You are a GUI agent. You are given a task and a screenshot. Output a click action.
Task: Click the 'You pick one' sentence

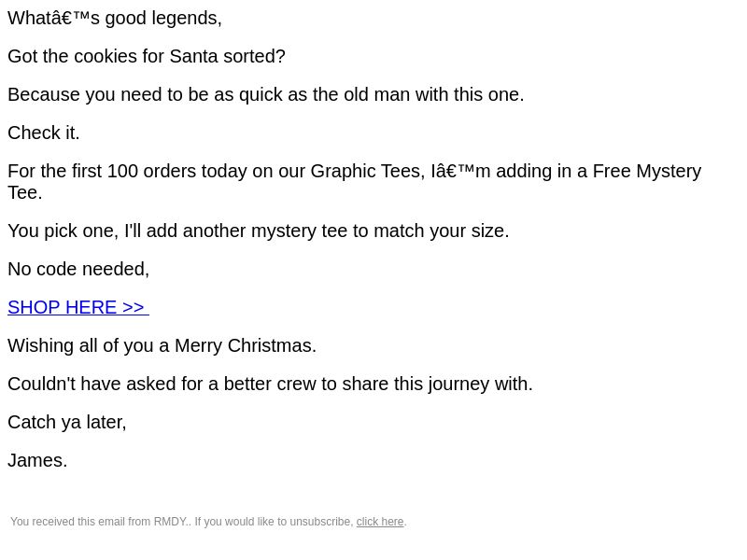[x=259, y=231]
